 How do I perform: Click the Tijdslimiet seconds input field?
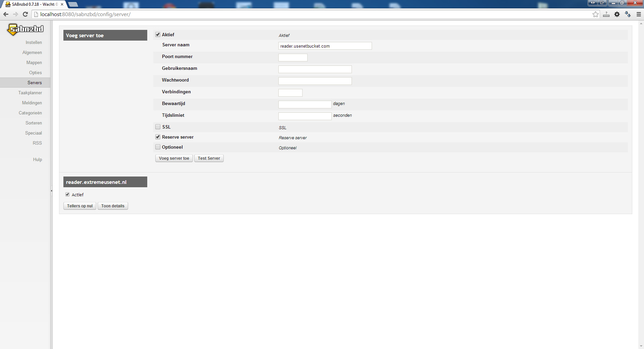click(305, 116)
